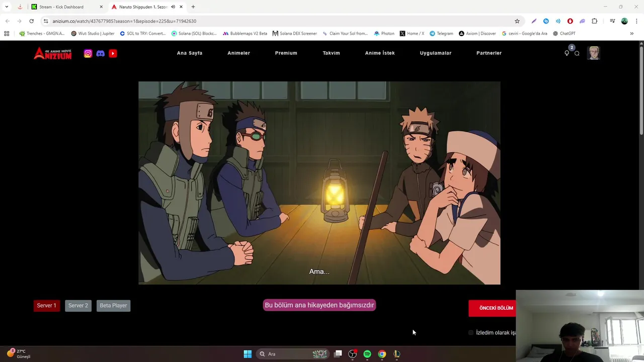Open the Anizium YouTube icon
This screenshot has width=644, height=362.
113,53
